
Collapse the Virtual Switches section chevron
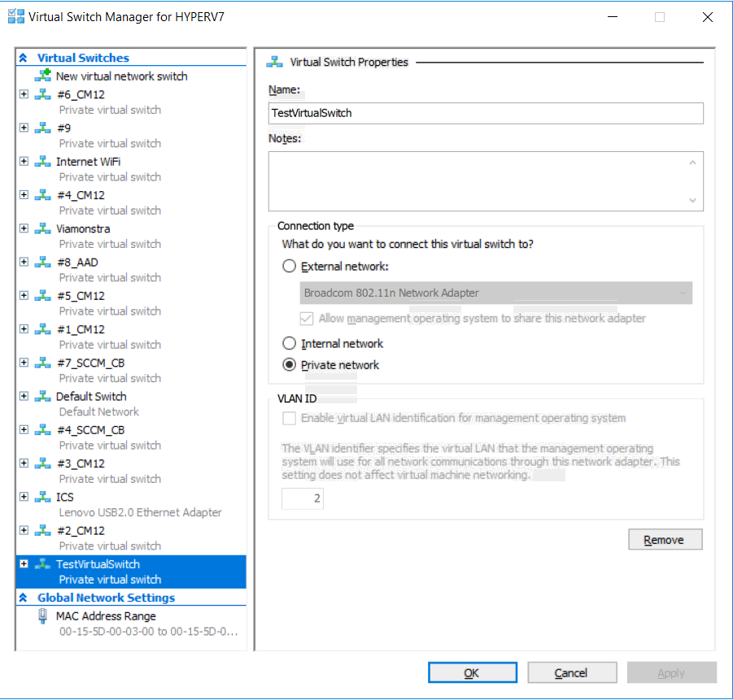[23, 58]
